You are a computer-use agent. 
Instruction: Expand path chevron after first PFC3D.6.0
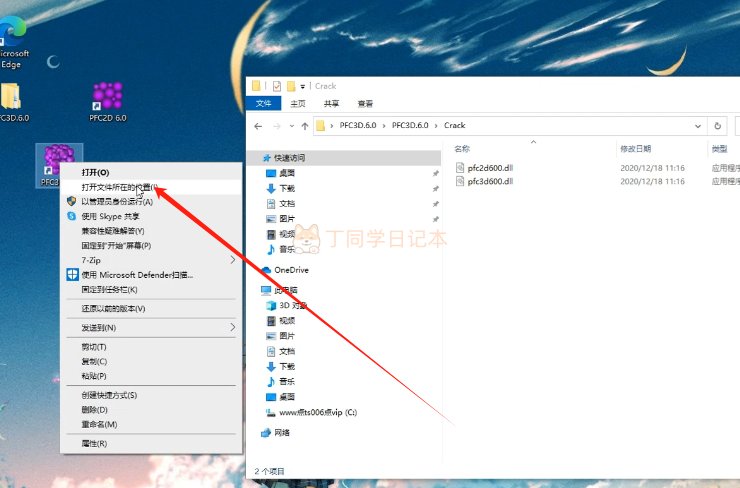(384, 126)
